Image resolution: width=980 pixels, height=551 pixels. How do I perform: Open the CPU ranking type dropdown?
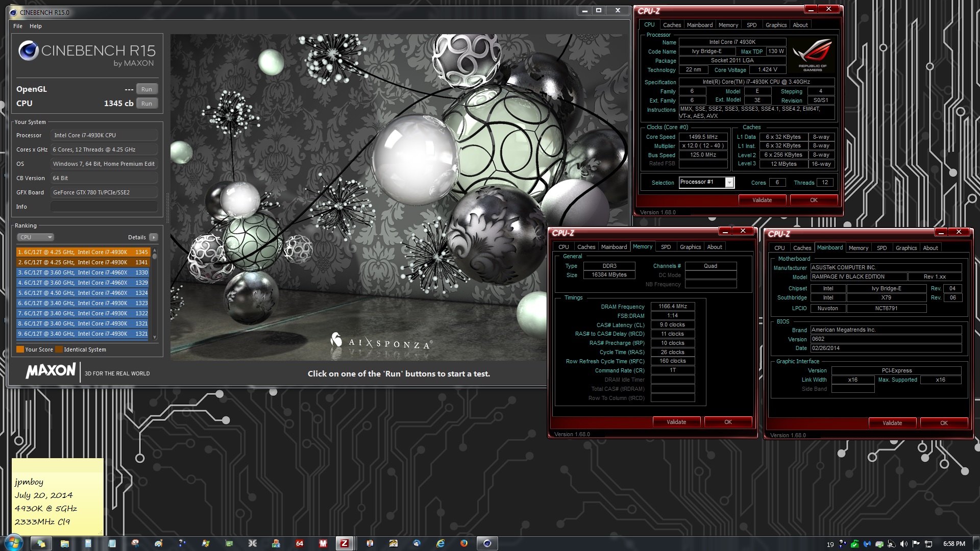36,237
